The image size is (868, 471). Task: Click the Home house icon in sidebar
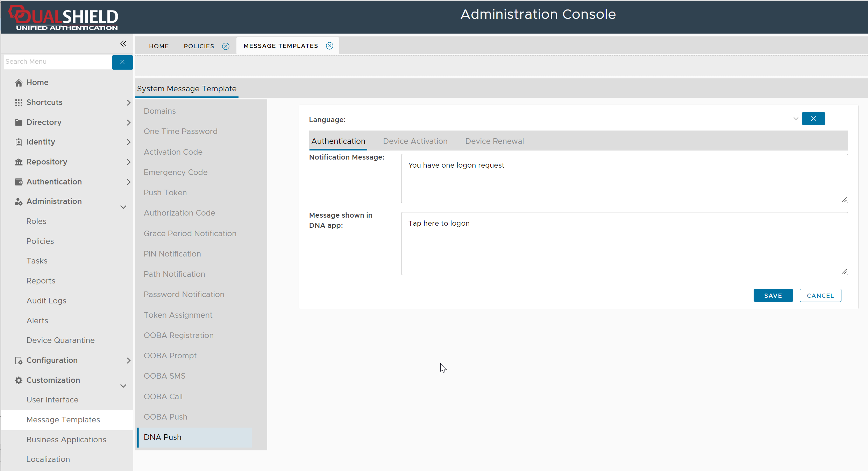tap(19, 83)
